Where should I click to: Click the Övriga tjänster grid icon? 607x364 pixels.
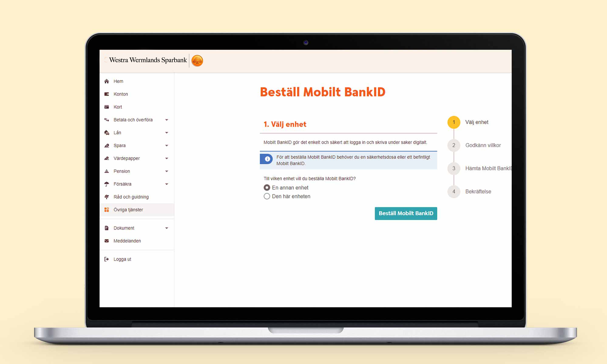107,209
